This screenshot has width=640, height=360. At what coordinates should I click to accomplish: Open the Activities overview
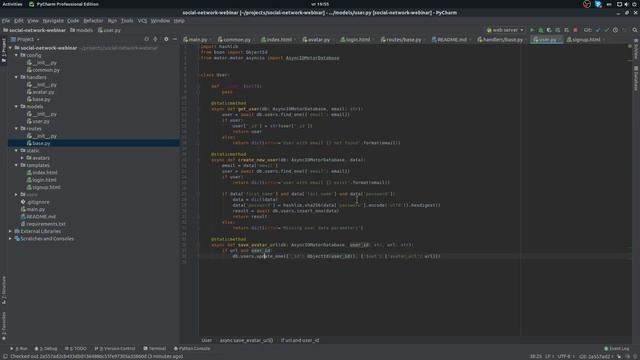(12, 4)
